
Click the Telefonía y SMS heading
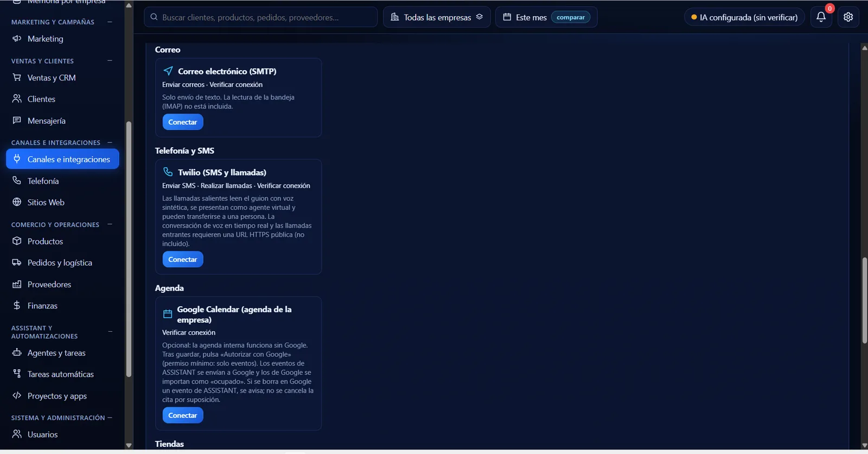point(184,151)
